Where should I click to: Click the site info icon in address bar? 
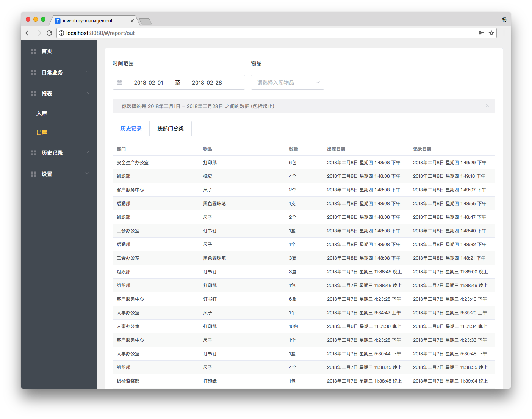[61, 33]
